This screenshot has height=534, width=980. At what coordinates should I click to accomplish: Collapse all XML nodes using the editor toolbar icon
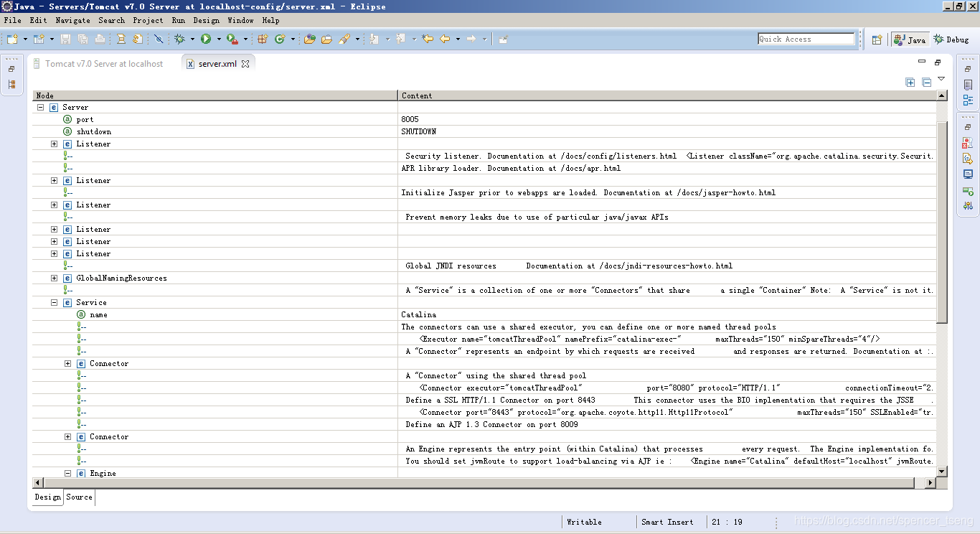pyautogui.click(x=927, y=83)
